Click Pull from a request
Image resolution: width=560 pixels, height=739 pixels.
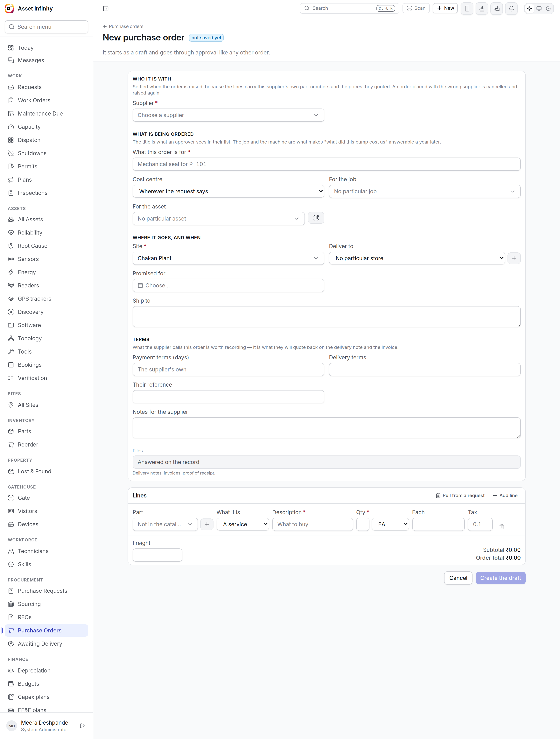click(x=460, y=496)
